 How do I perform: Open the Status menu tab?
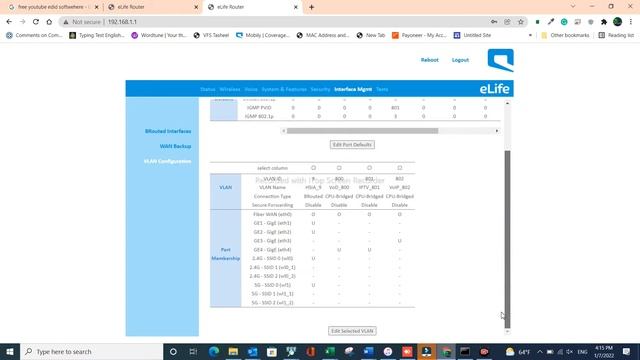[x=207, y=89]
